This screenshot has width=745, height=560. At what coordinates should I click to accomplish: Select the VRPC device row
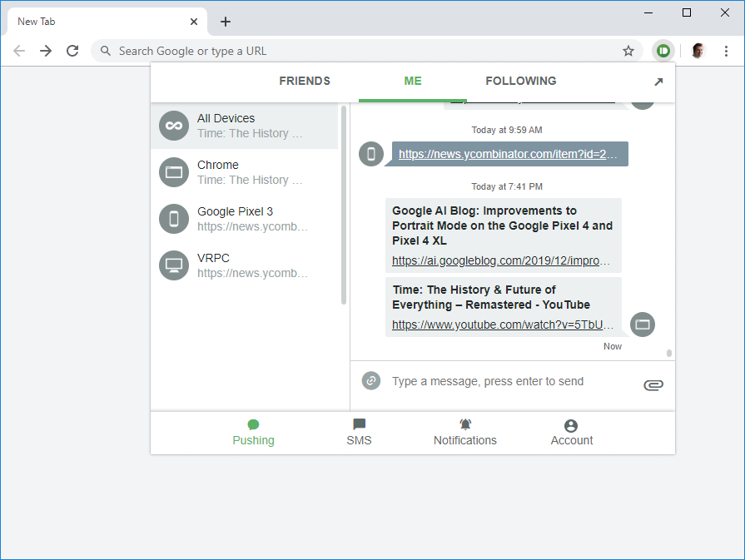click(x=244, y=265)
